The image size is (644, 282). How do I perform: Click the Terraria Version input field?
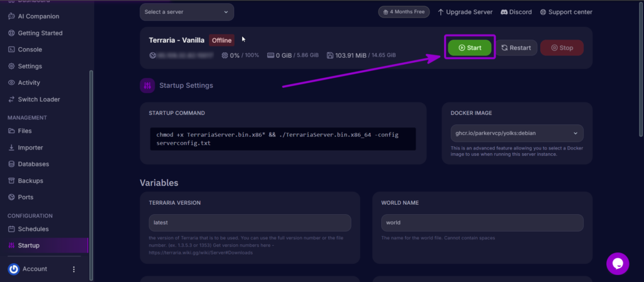(250, 222)
